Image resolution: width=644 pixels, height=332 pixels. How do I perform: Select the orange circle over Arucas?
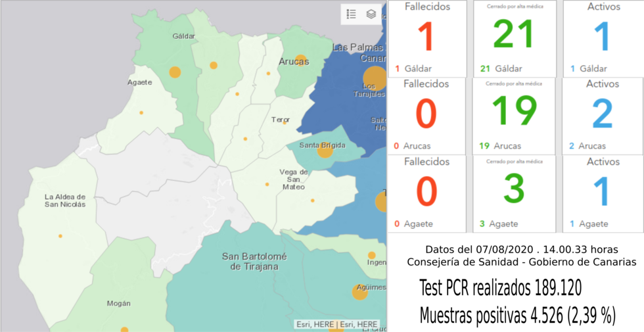coord(300,60)
